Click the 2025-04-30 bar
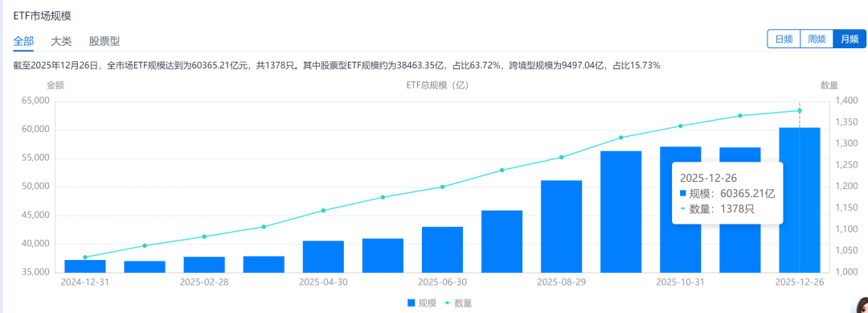This screenshot has height=313, width=868. point(323,257)
